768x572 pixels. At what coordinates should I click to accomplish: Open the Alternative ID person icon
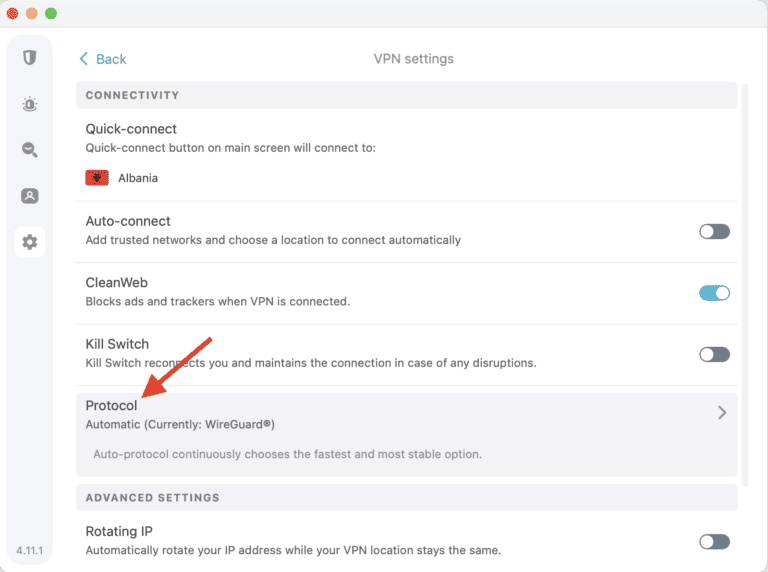pos(30,196)
